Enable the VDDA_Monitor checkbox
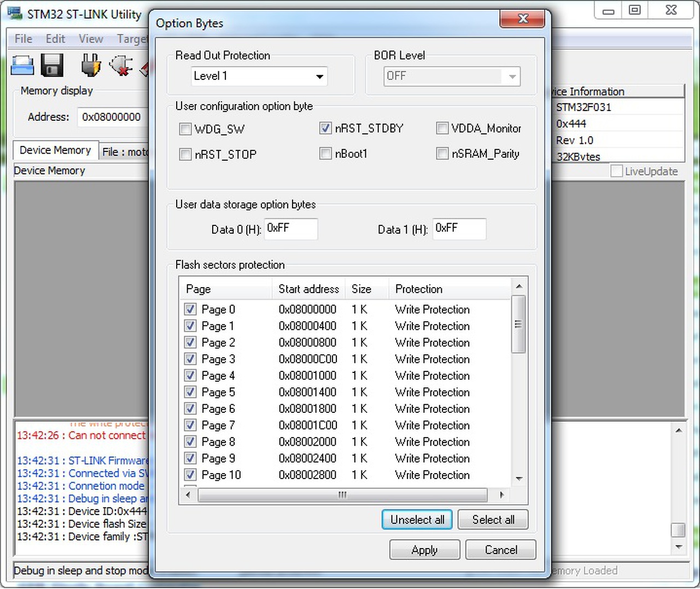The height and width of the screenshot is (589, 700). pos(442,129)
